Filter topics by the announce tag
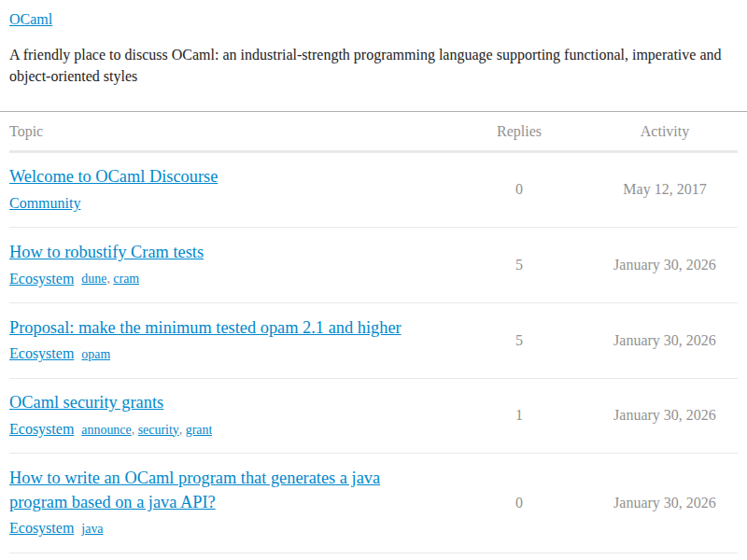 tap(106, 430)
